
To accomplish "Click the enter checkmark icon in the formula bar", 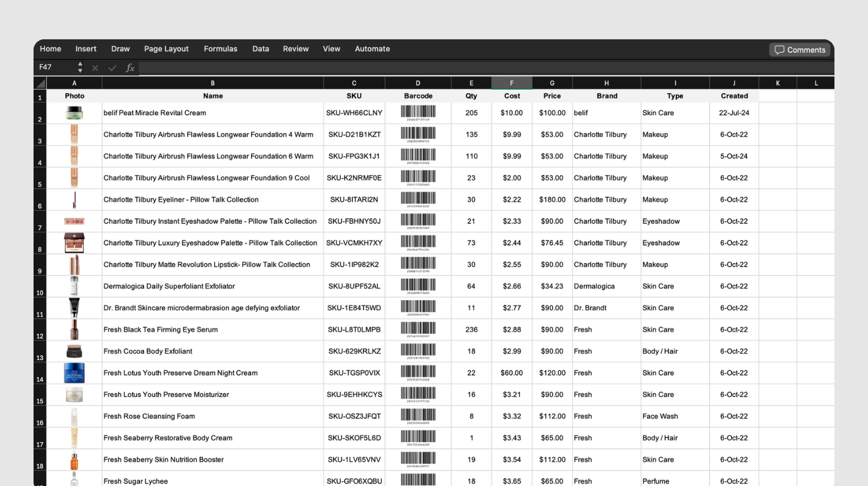I will [112, 68].
